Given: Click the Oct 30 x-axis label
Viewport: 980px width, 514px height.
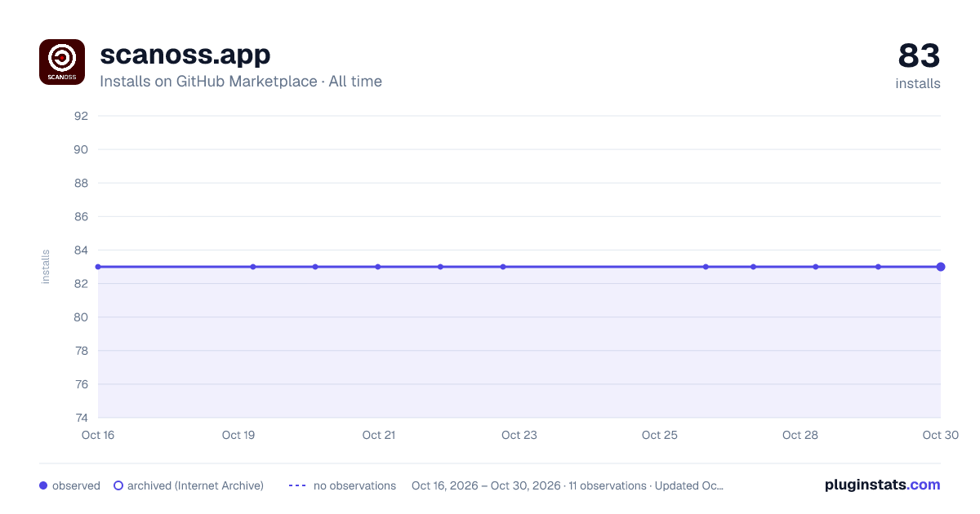Looking at the screenshot, I should click(941, 435).
